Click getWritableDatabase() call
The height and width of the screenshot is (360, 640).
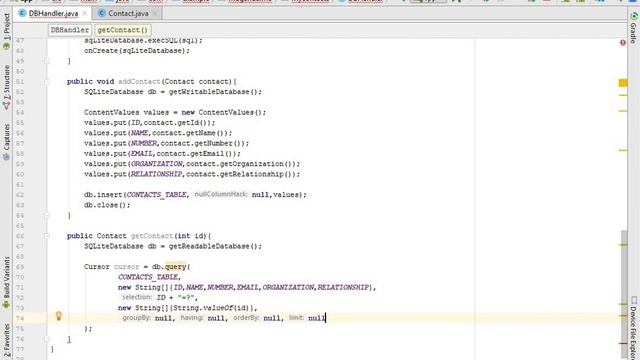214,92
